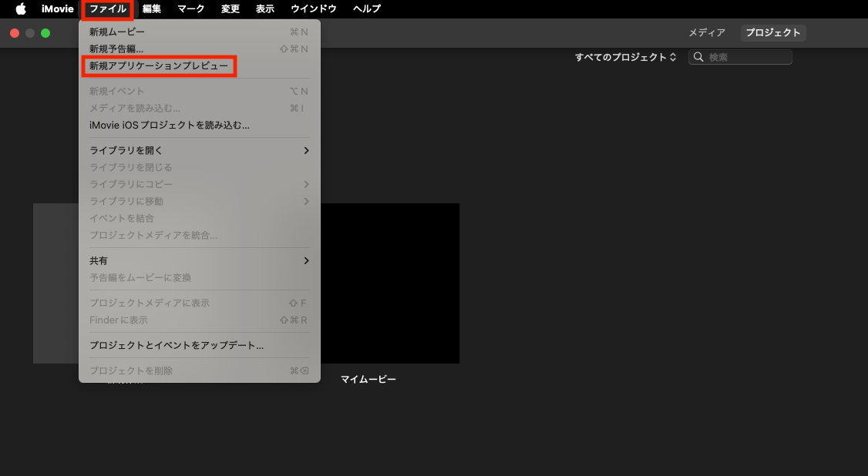The height and width of the screenshot is (476, 868).
Task: Open the 表示 menu
Action: pyautogui.click(x=265, y=8)
